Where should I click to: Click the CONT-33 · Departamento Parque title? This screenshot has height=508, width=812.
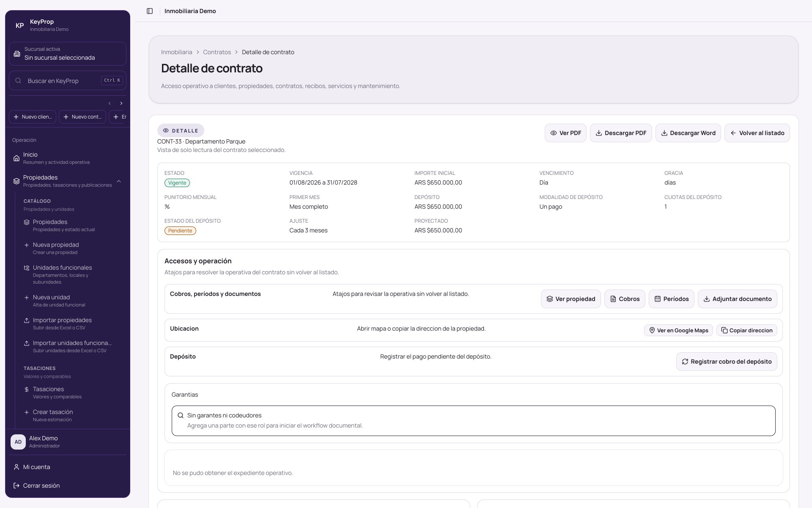click(x=201, y=141)
